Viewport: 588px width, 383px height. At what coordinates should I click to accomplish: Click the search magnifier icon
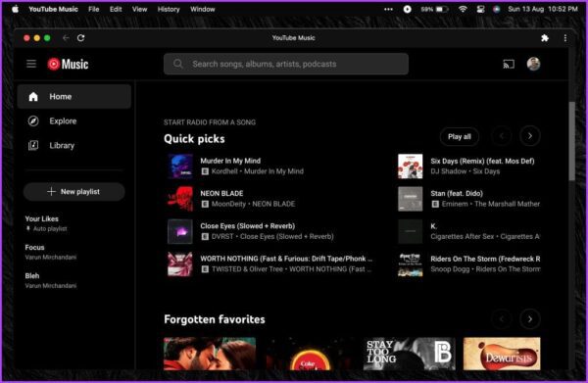tap(178, 64)
